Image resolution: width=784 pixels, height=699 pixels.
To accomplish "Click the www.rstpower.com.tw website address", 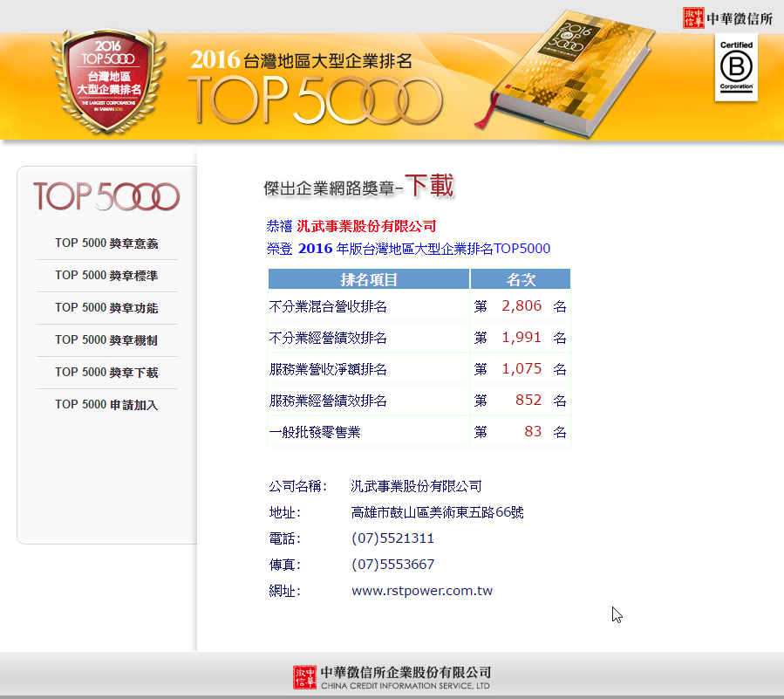I will [422, 591].
